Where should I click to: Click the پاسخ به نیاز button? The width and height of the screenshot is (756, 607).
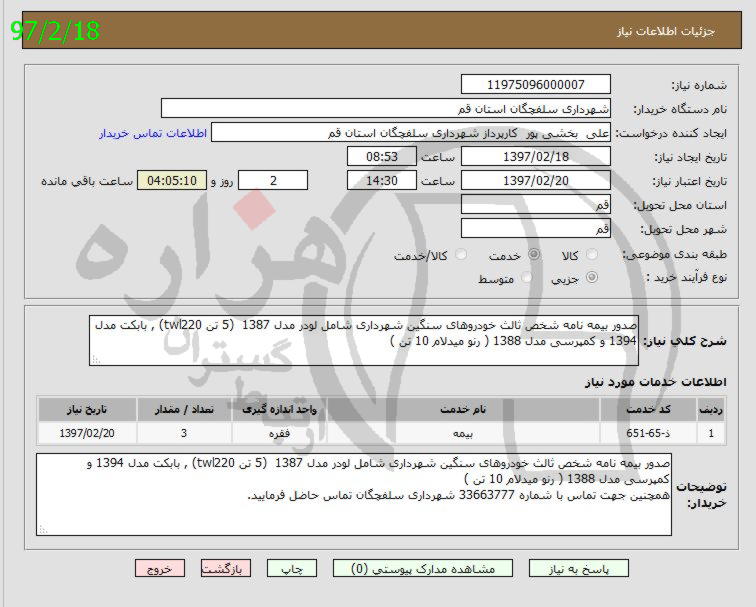tap(579, 568)
